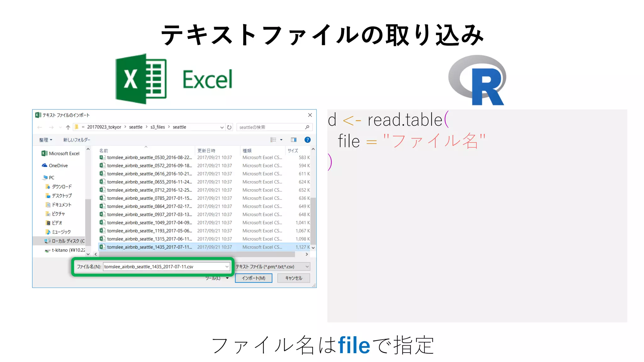
Task: Select OneDrive in navigation pane
Action: point(55,166)
